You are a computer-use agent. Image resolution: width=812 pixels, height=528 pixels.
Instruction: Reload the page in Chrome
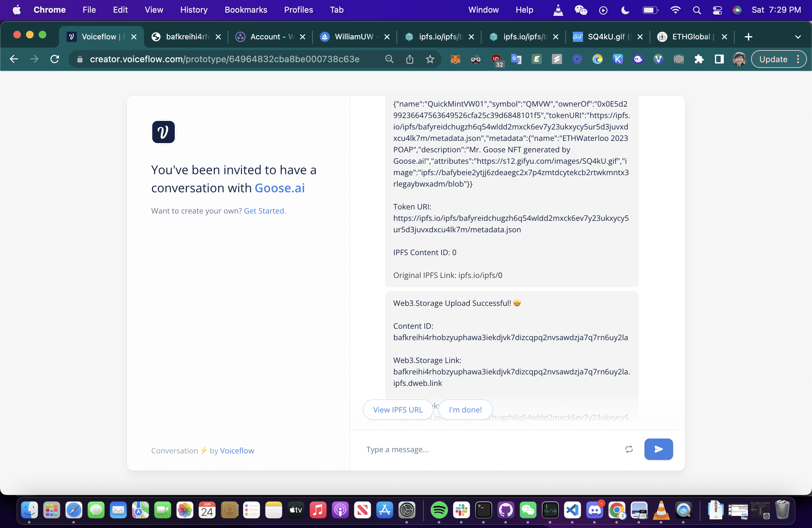[55, 59]
